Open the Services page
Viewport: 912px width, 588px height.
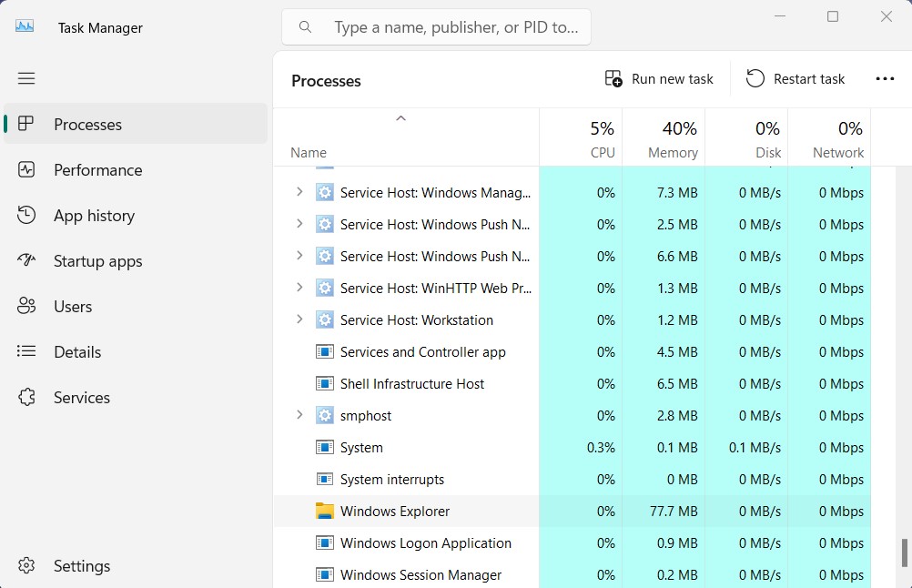(136, 397)
